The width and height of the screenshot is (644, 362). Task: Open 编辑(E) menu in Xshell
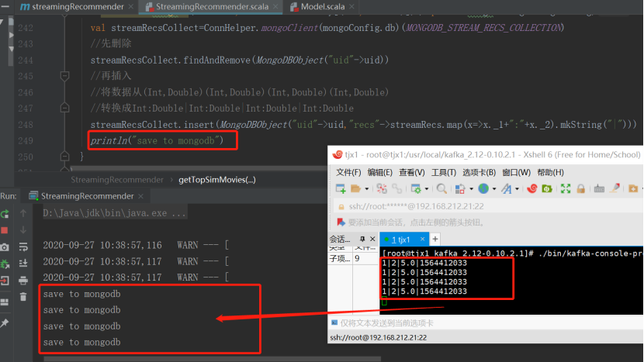point(380,172)
